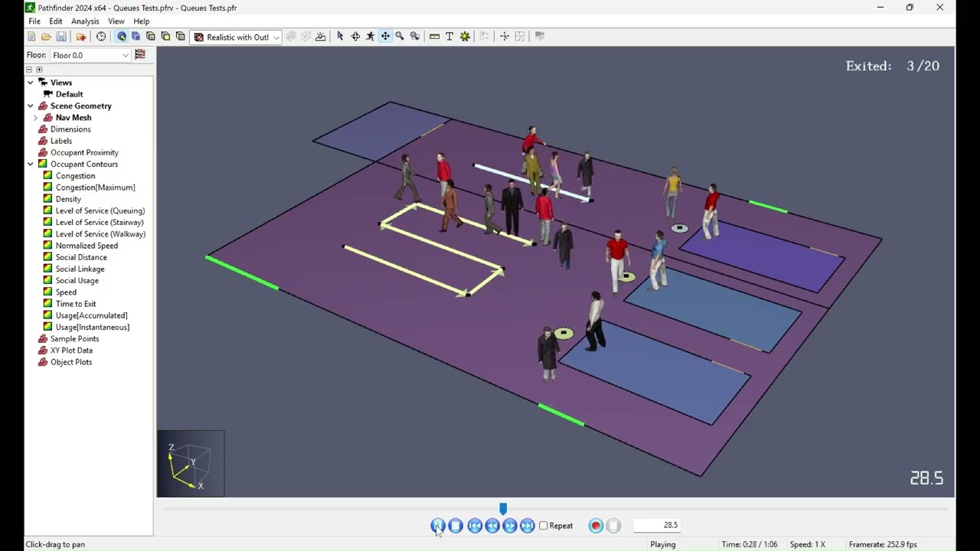Expand the Nav Mesh tree node
980x551 pixels.
tap(36, 118)
